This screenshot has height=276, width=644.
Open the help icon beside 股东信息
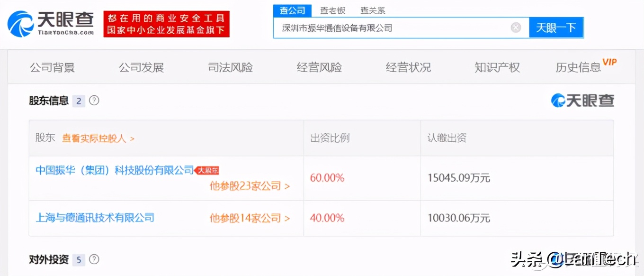click(x=94, y=101)
